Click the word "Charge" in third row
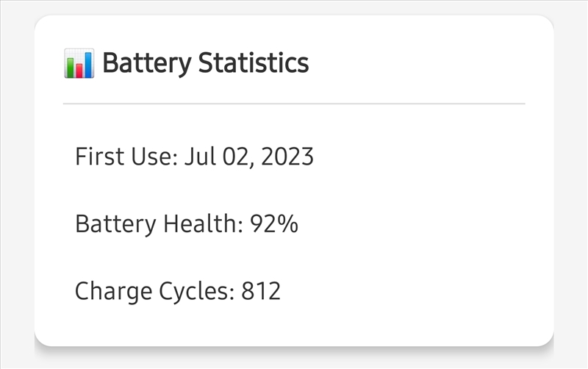This screenshot has width=588, height=369. 114,291
